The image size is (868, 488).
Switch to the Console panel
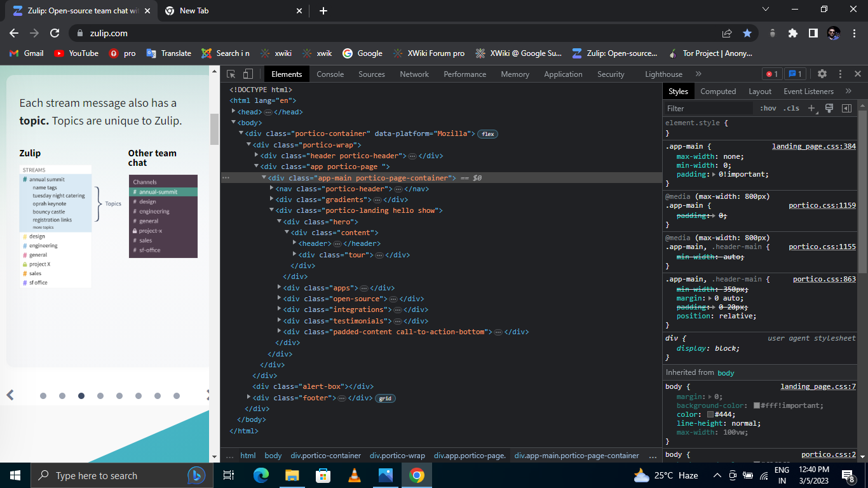point(330,74)
